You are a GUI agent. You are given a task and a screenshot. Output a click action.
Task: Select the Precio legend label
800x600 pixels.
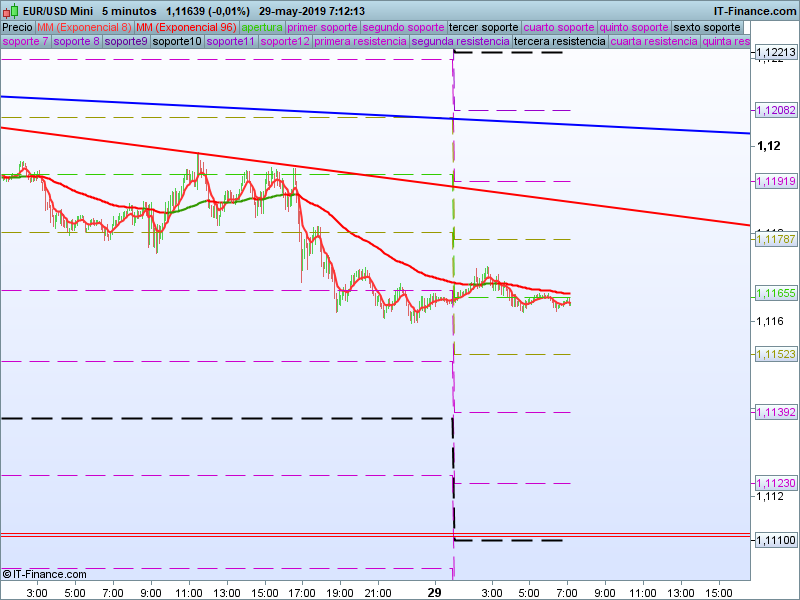(17, 27)
